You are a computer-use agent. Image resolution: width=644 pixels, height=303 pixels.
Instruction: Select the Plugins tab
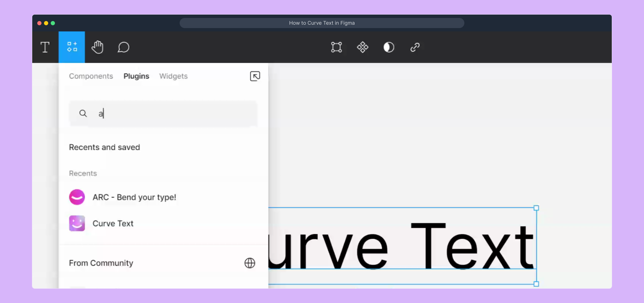pos(136,76)
